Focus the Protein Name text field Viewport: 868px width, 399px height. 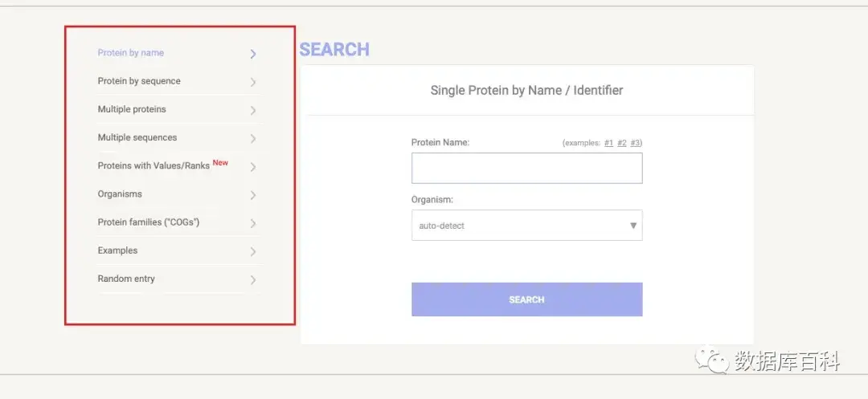click(526, 169)
